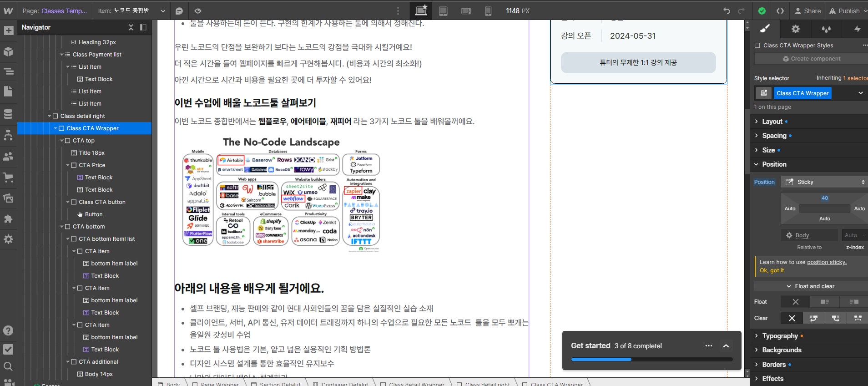Open the Components cube panel
Viewport: 868px width, 386px height.
pyautogui.click(x=8, y=51)
